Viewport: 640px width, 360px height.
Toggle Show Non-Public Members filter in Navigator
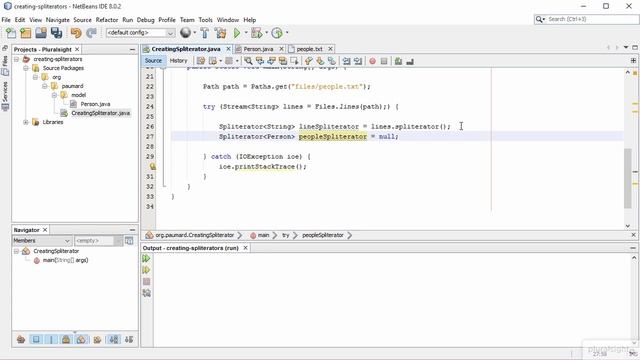pos(66,339)
